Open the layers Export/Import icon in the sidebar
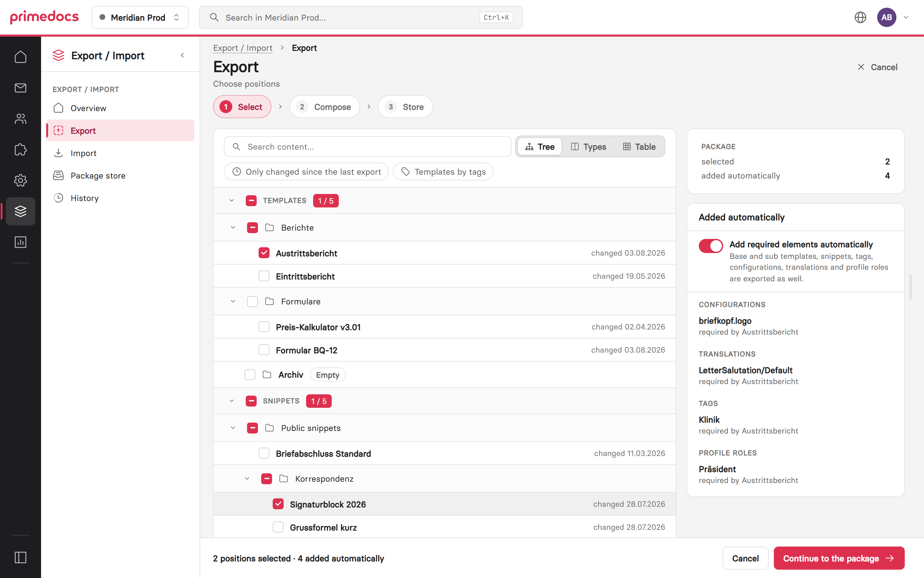 pos(20,211)
